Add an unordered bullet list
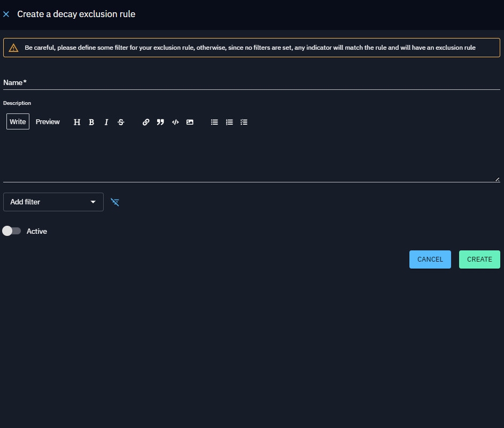The width and height of the screenshot is (504, 428). tap(214, 122)
